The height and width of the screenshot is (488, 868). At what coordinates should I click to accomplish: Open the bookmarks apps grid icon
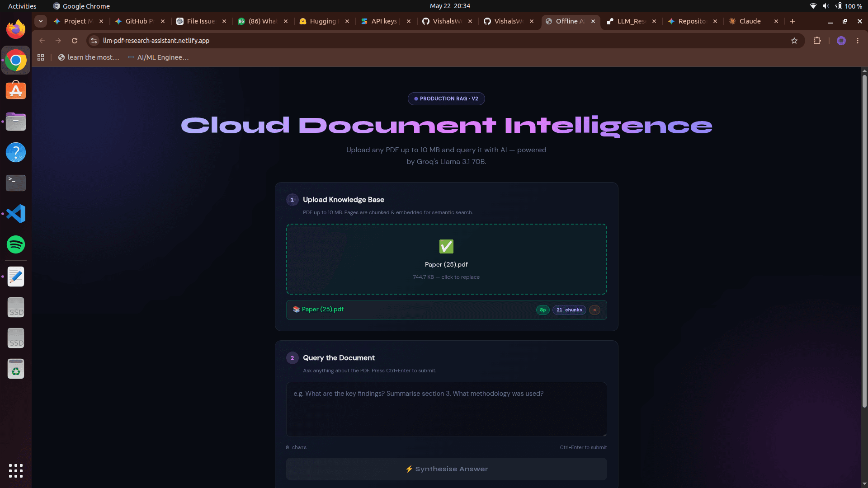point(41,57)
